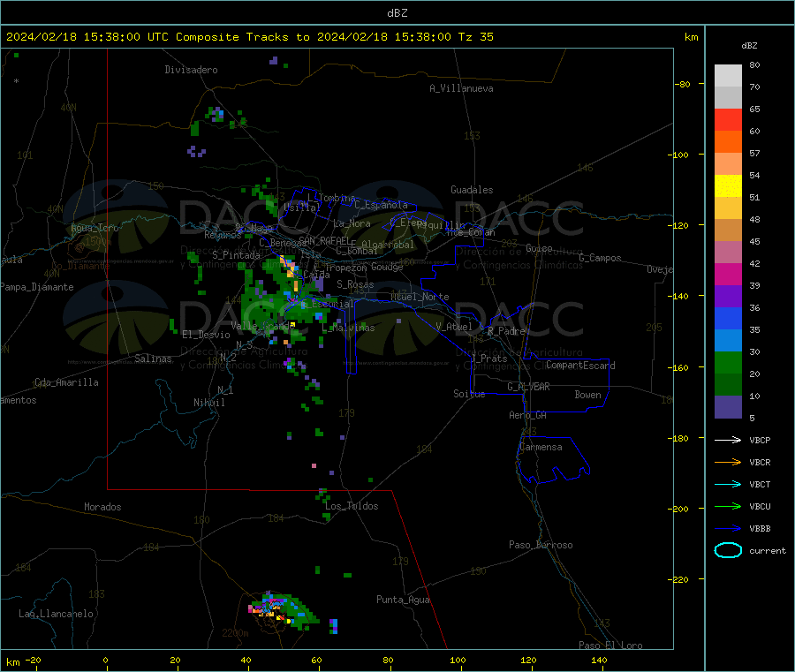This screenshot has height=672, width=795.
Task: Click the '100' km tick on bottom axis
Action: click(x=458, y=660)
